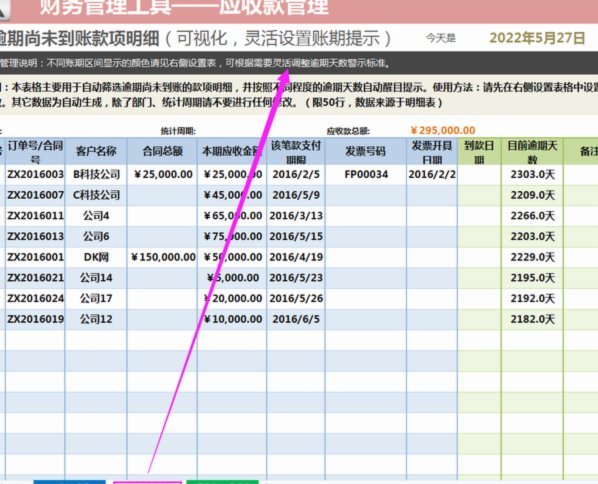Screen dimensions: 598x484
Task: Select the 客户名称 column header
Action: pyautogui.click(x=96, y=151)
